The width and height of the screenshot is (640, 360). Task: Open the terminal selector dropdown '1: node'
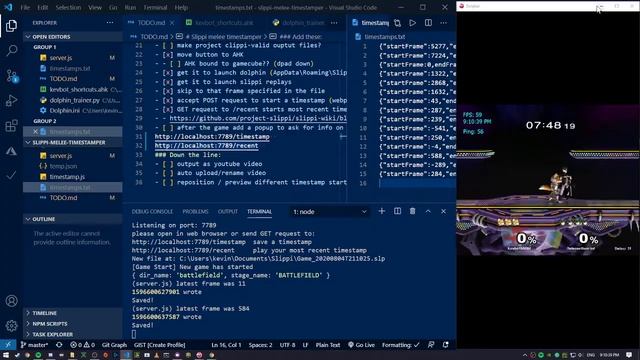329,211
